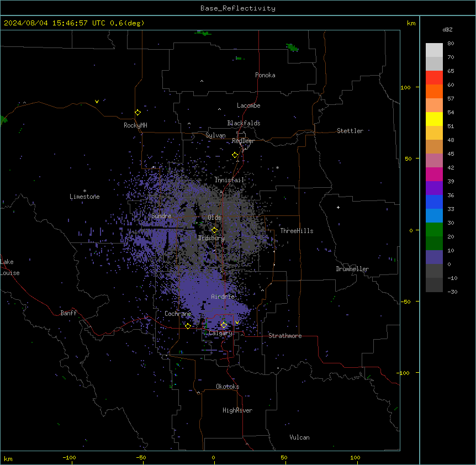Click the Strathmore town label

coord(285,336)
